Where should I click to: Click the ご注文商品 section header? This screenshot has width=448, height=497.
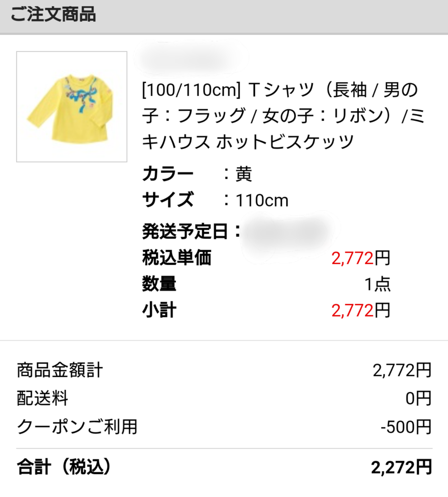53,14
